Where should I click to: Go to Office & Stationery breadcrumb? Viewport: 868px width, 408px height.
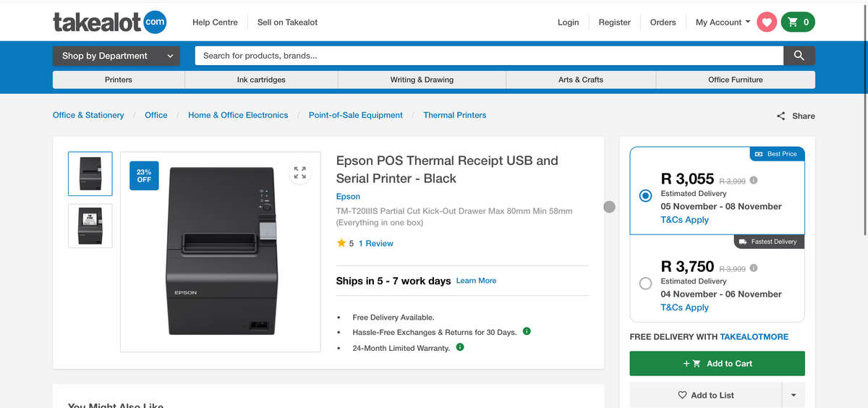88,115
